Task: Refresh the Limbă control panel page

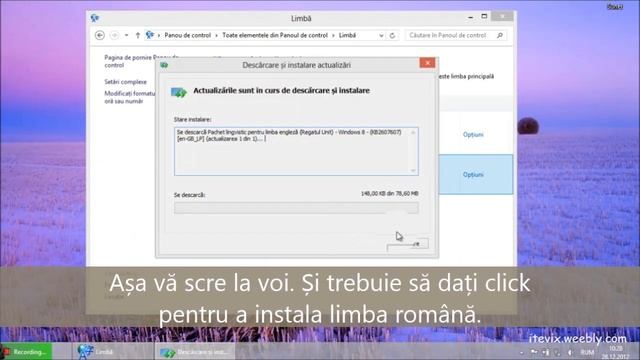Action: pyautogui.click(x=392, y=36)
